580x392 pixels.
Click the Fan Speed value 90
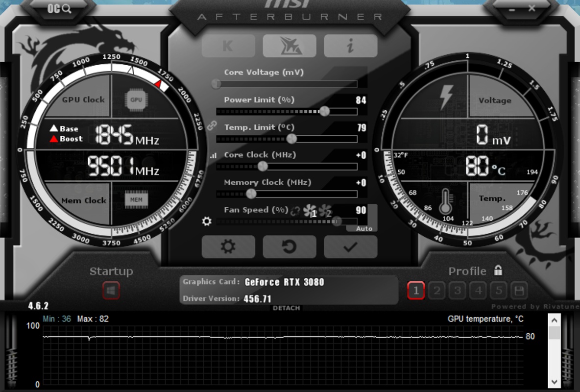pyautogui.click(x=361, y=210)
